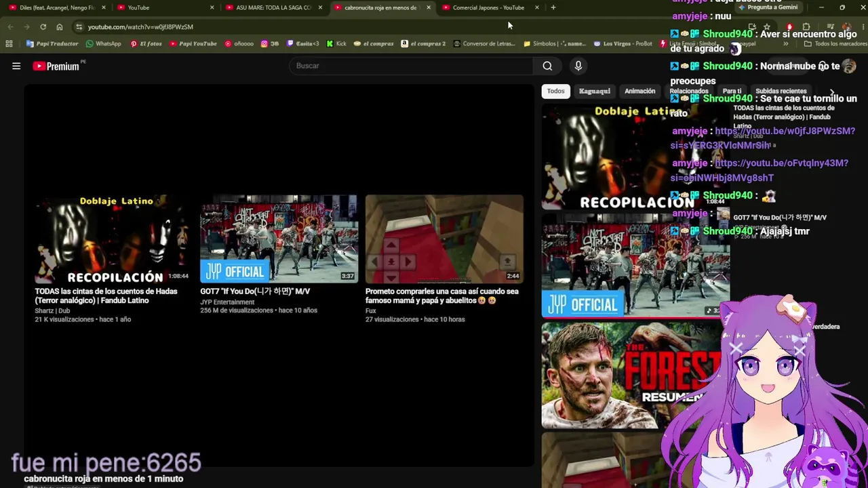Open the 'Papi Traductor' bookmark

52,43
